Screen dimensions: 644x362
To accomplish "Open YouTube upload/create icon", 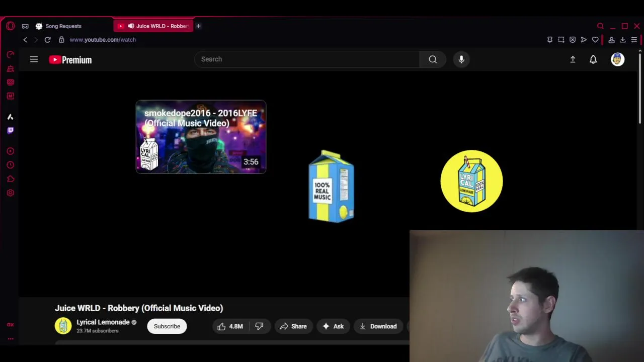I will 573,59.
